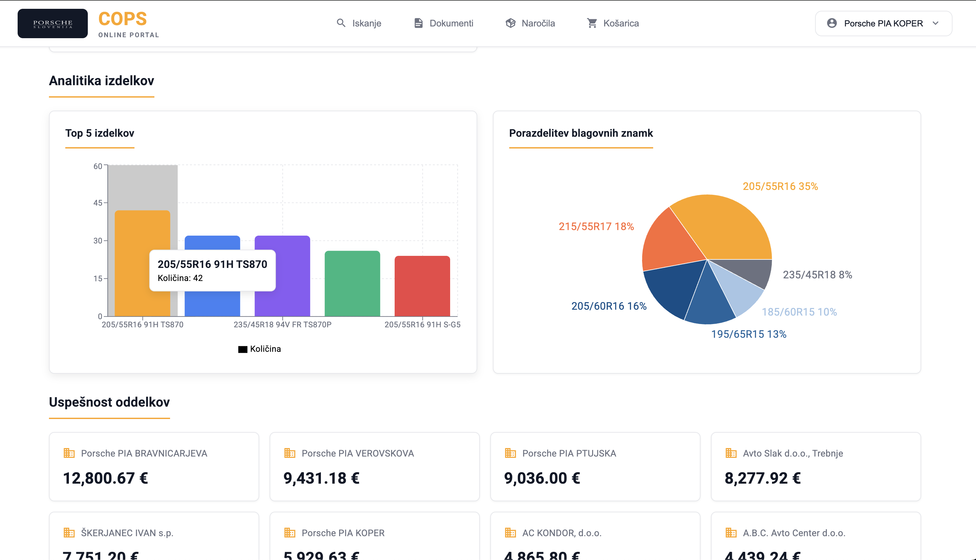Click building icon beside A.B.C. Avto Center
The height and width of the screenshot is (560, 976).
[731, 533]
